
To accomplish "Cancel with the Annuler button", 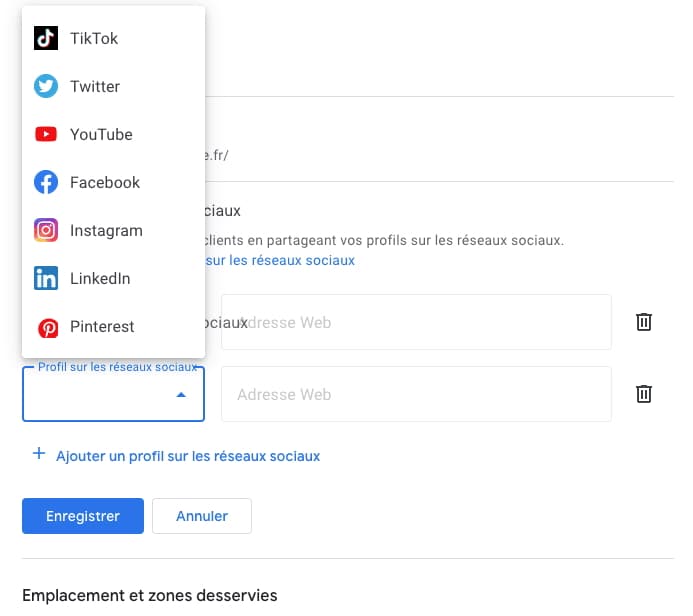I will (x=202, y=516).
